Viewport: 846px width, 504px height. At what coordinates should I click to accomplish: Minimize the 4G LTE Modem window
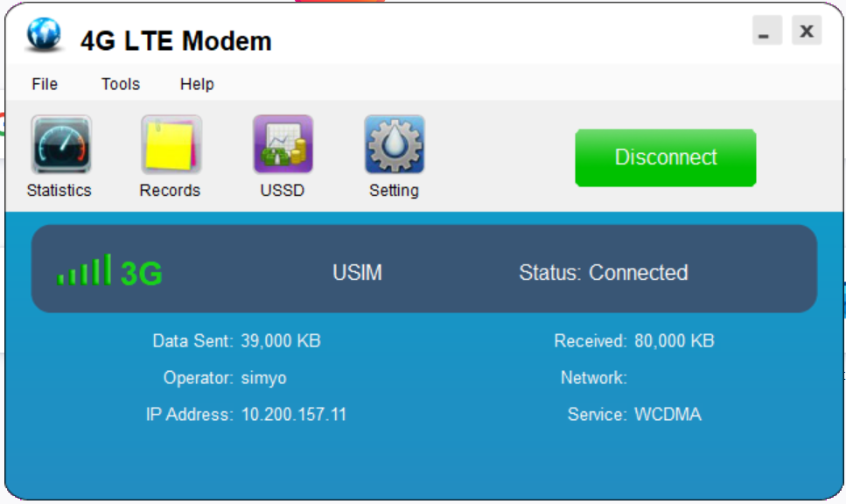[x=766, y=31]
